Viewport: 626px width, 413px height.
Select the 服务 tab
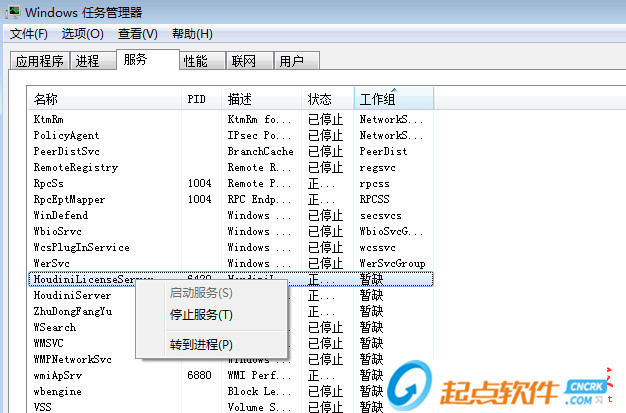coord(148,60)
